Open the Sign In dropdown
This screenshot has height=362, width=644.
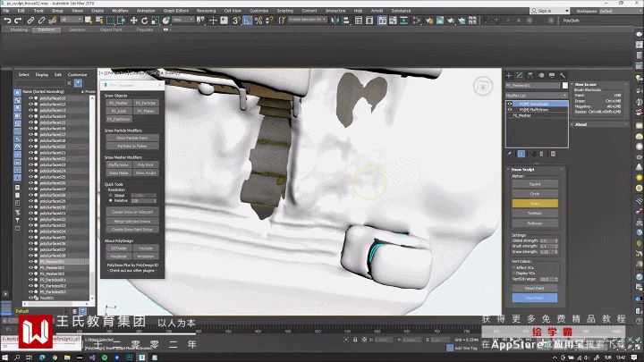(x=549, y=11)
